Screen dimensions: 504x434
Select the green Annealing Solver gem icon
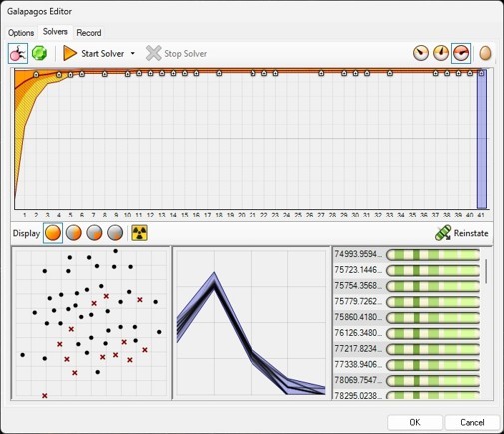click(x=39, y=53)
